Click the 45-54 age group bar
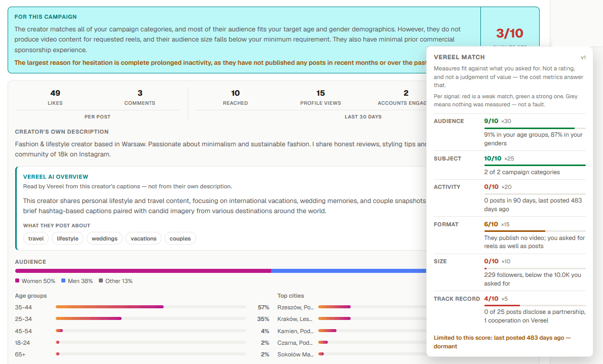The image size is (603, 364). pyautogui.click(x=151, y=331)
